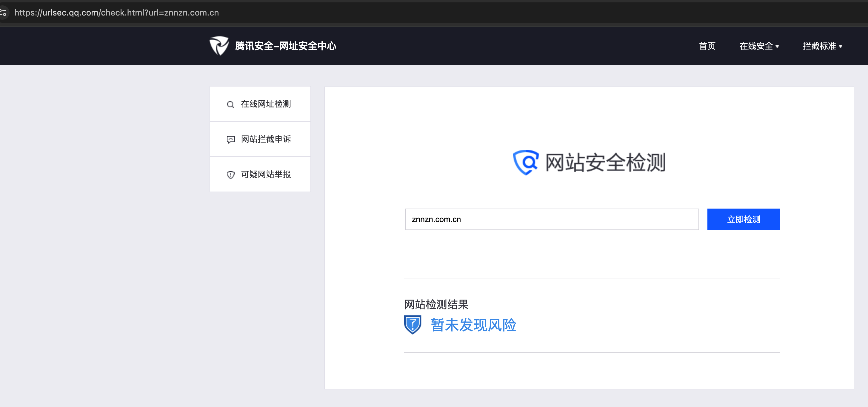Go to 首页 in top navigation
Screen dimensions: 868x407
coord(707,46)
